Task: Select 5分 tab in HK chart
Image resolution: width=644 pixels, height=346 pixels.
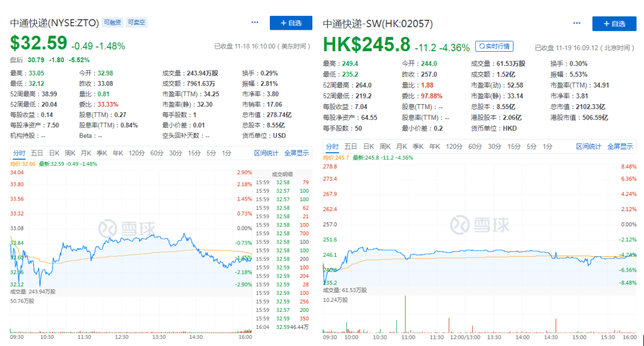Action: (532, 147)
